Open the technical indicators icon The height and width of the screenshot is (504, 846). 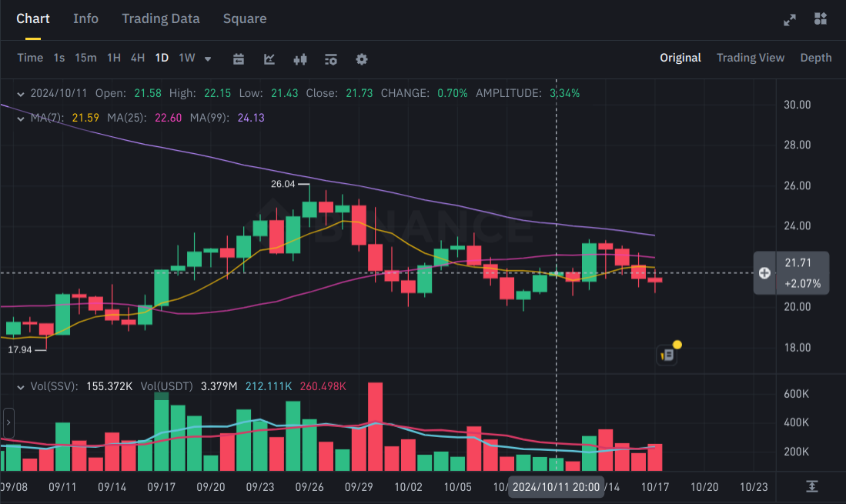pos(331,58)
